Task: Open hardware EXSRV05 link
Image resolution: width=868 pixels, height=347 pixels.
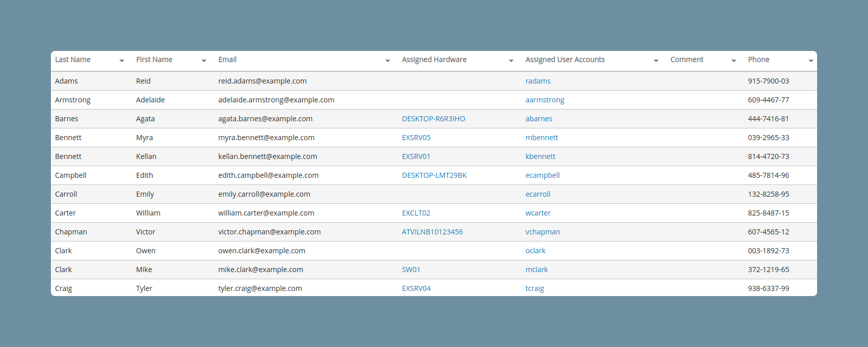Action: [x=416, y=138]
